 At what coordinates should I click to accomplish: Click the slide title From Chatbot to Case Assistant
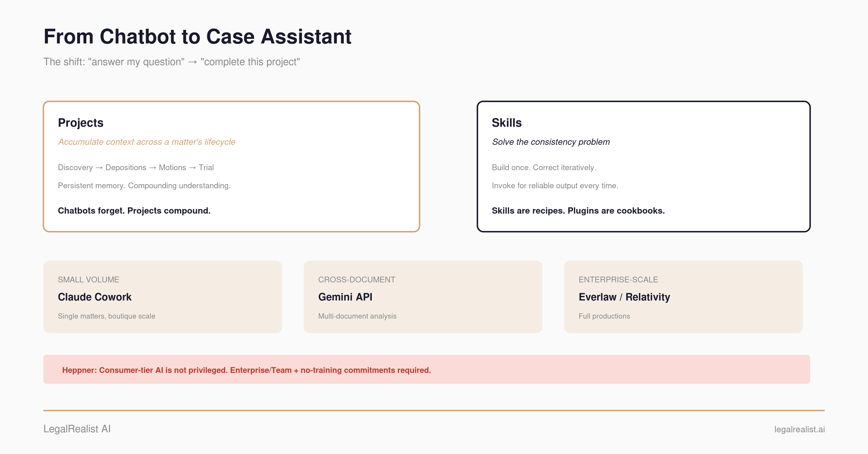(x=197, y=36)
